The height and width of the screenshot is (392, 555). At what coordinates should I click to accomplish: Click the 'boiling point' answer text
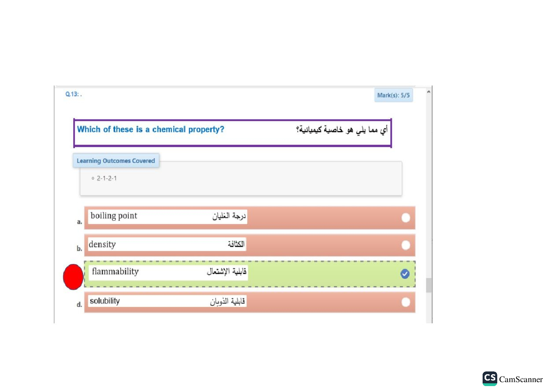coord(114,216)
